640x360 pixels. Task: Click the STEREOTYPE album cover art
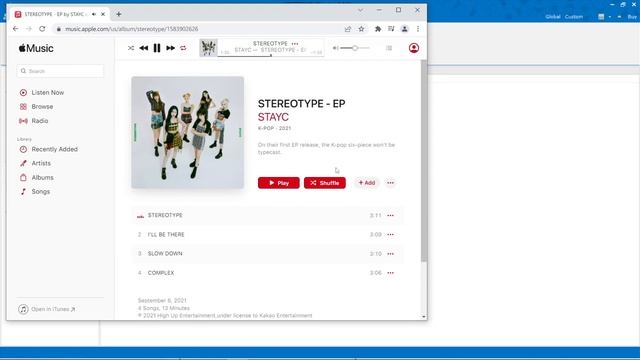click(188, 132)
